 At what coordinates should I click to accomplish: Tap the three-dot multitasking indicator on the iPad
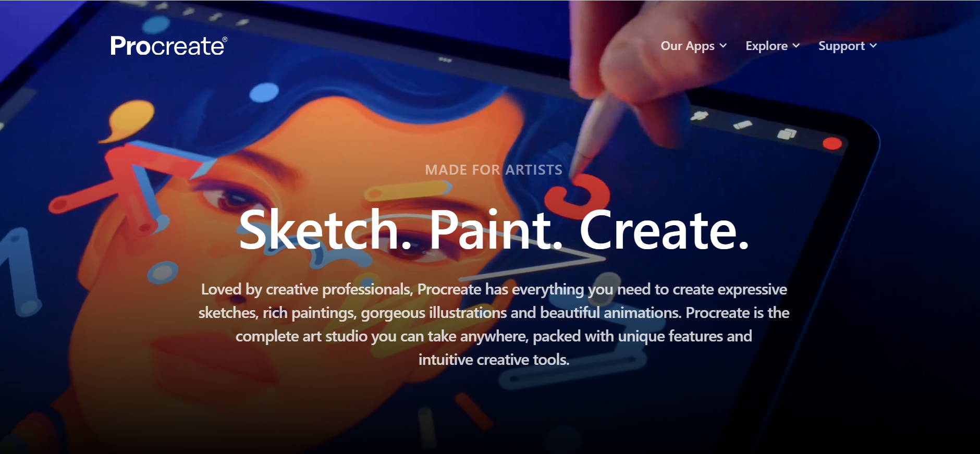pyautogui.click(x=445, y=60)
